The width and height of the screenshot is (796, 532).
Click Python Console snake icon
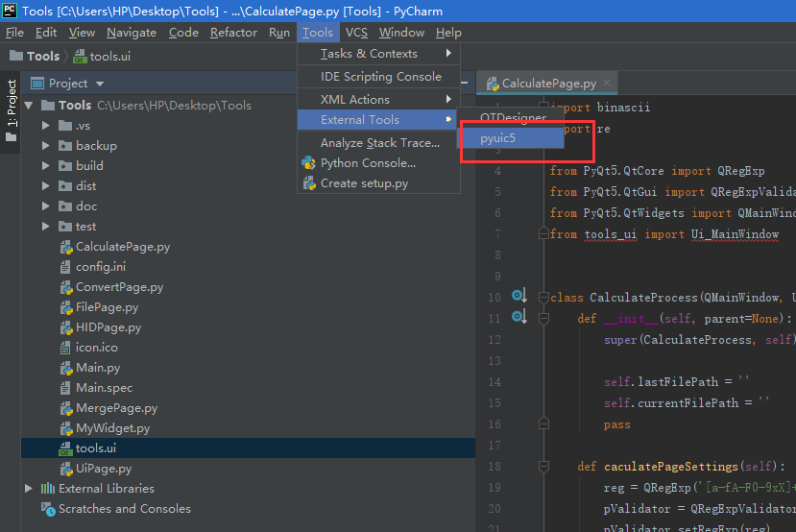(x=308, y=163)
